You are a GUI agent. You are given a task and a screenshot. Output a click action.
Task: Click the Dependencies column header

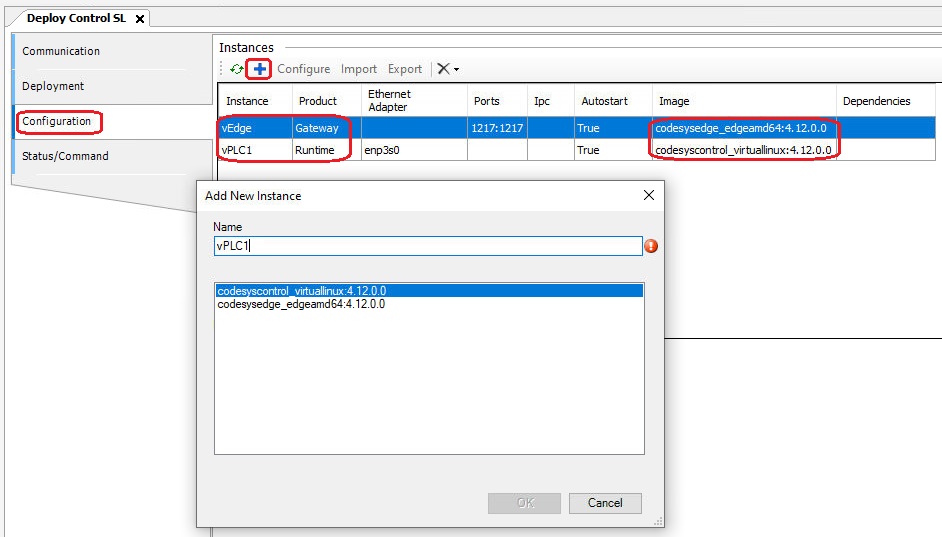coord(886,100)
